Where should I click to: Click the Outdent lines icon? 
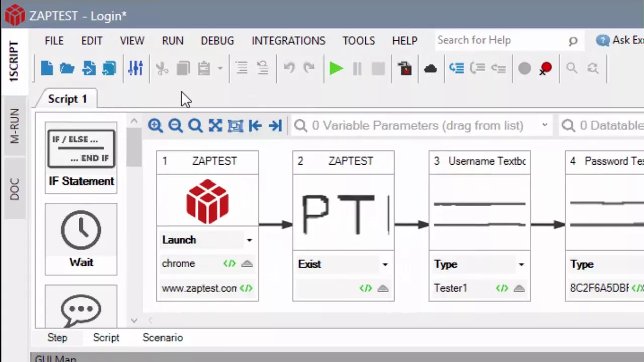[x=262, y=68]
